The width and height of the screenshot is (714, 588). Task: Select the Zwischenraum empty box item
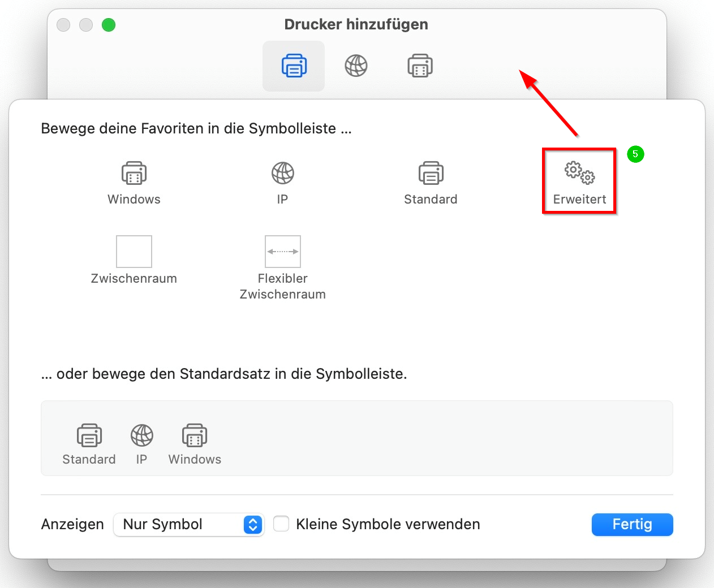click(134, 252)
